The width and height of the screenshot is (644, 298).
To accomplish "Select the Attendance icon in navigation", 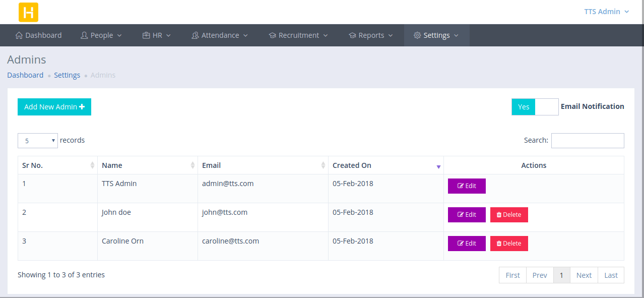I will pos(196,35).
